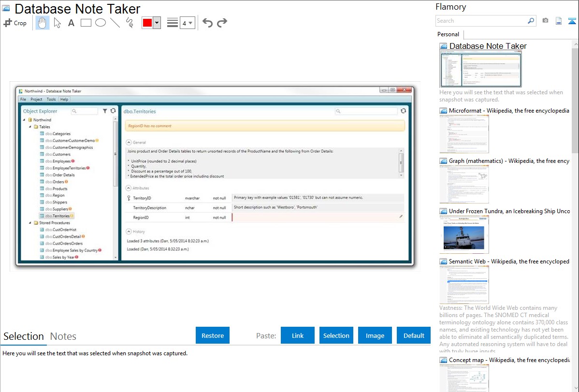The image size is (579, 392).
Task: Click the line thickness bars icon
Action: coord(173,23)
